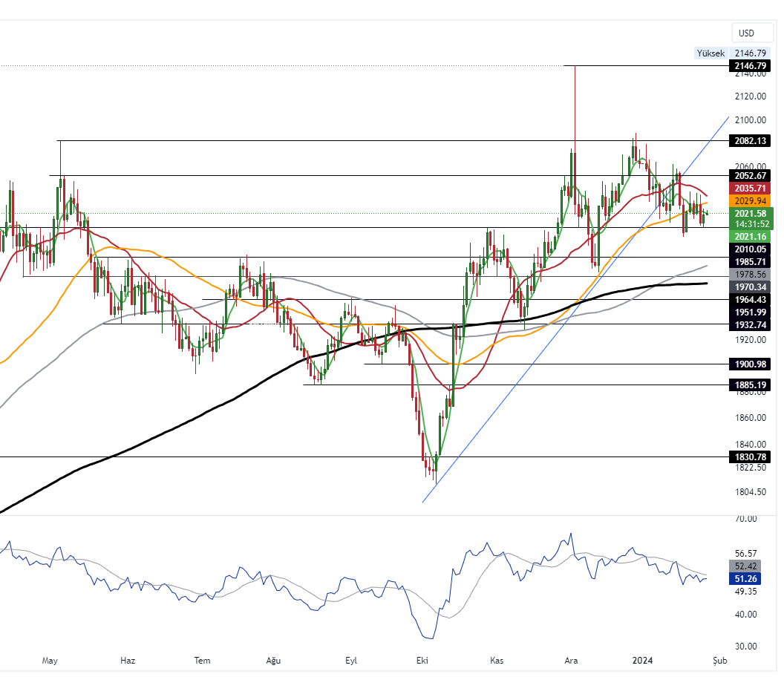Open the USD currency selector
Image resolution: width=784 pixels, height=697 pixels.
tap(745, 33)
